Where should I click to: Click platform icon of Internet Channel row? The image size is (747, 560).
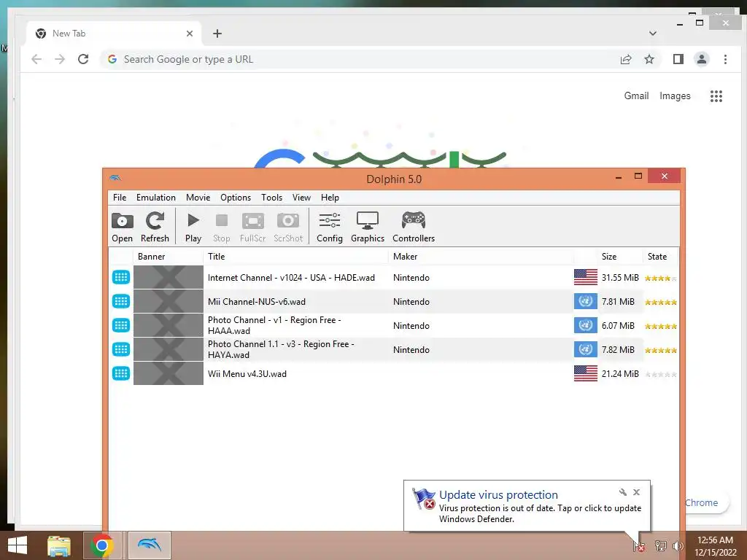[x=121, y=277]
